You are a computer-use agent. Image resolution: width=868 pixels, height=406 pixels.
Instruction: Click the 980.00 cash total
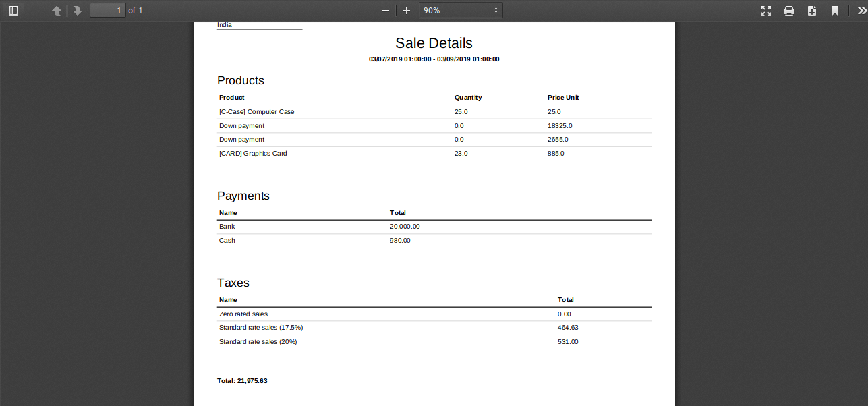click(400, 241)
